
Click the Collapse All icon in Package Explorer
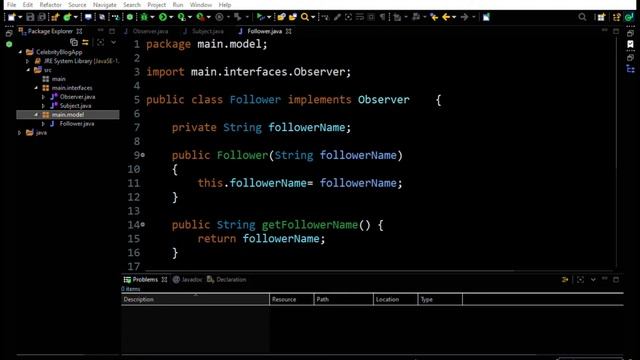tap(74, 42)
